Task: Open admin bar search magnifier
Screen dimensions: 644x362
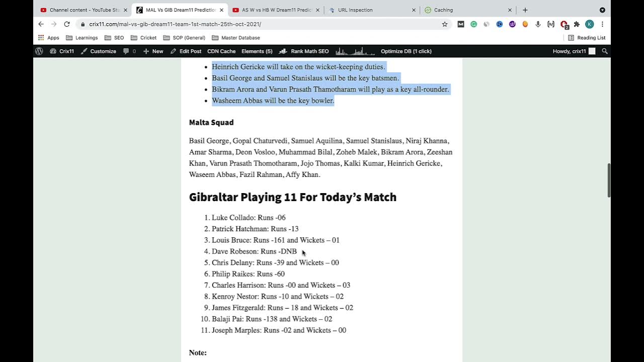Action: (x=605, y=51)
